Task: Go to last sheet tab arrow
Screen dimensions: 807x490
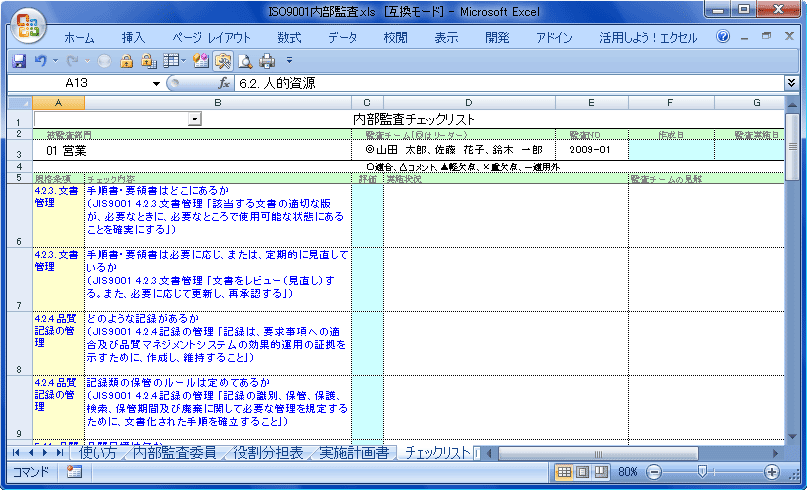Action: tap(59, 453)
